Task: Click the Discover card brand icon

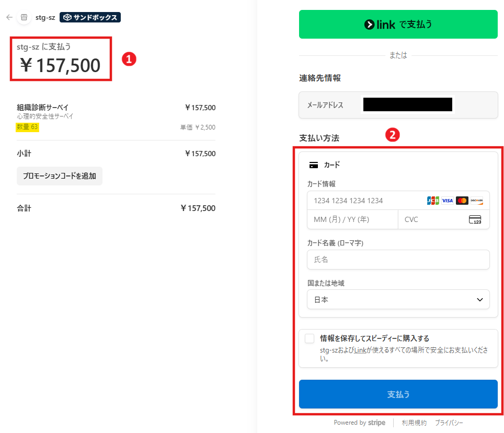Action: pyautogui.click(x=476, y=201)
